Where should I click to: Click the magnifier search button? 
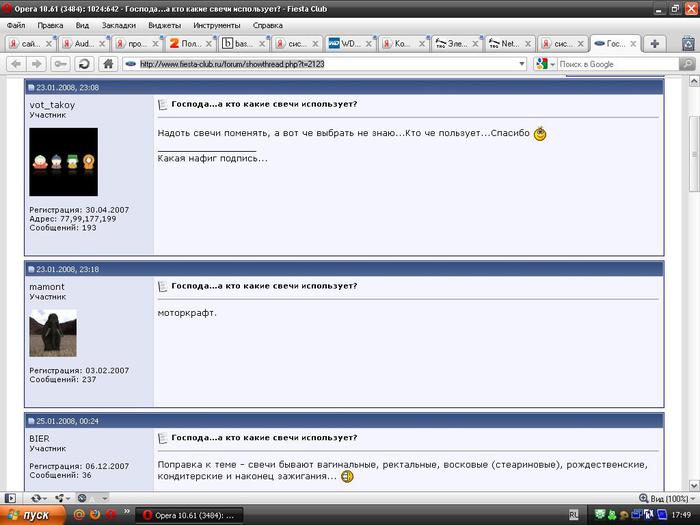688,64
